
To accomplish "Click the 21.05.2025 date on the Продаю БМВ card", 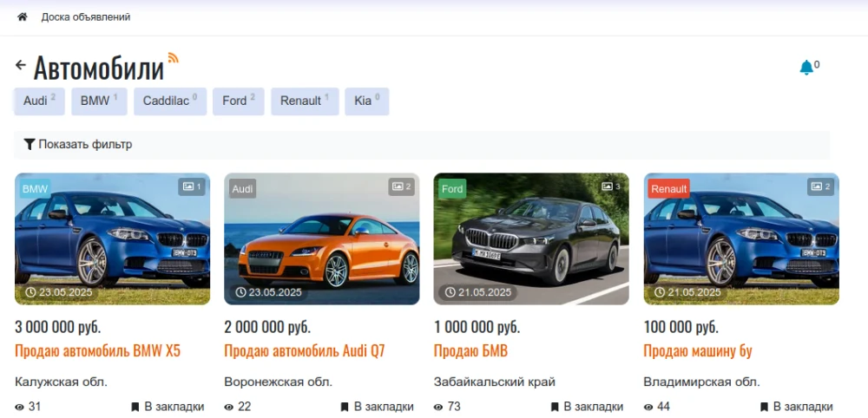I will (478, 292).
